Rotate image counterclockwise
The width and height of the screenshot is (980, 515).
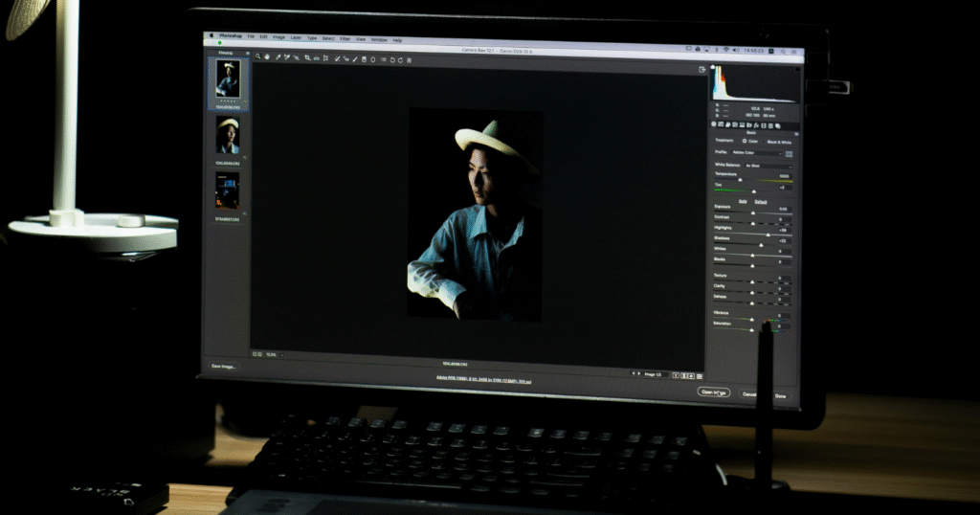392,60
